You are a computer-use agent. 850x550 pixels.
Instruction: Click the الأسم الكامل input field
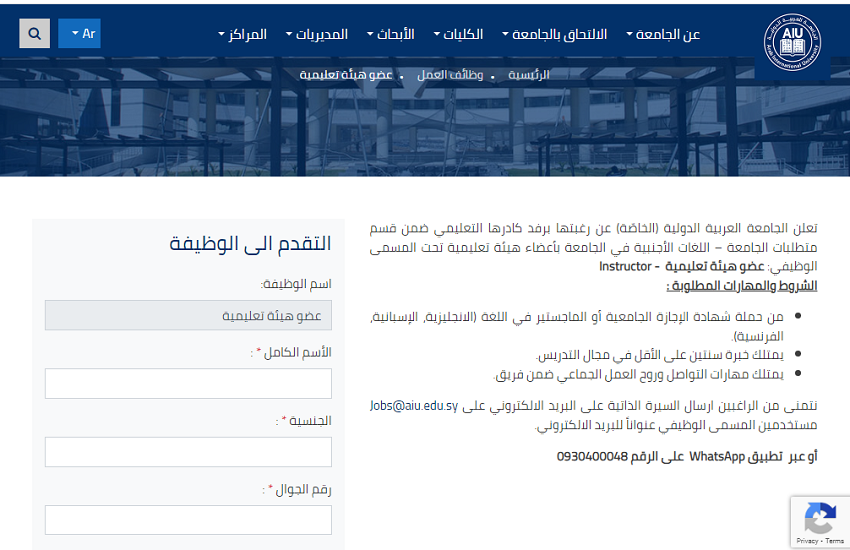click(x=188, y=384)
